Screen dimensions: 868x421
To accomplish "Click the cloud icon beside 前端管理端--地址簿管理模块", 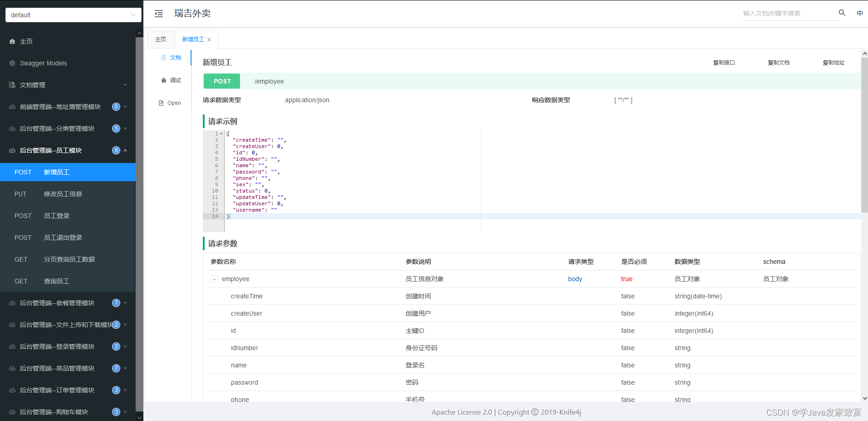I will (x=12, y=107).
